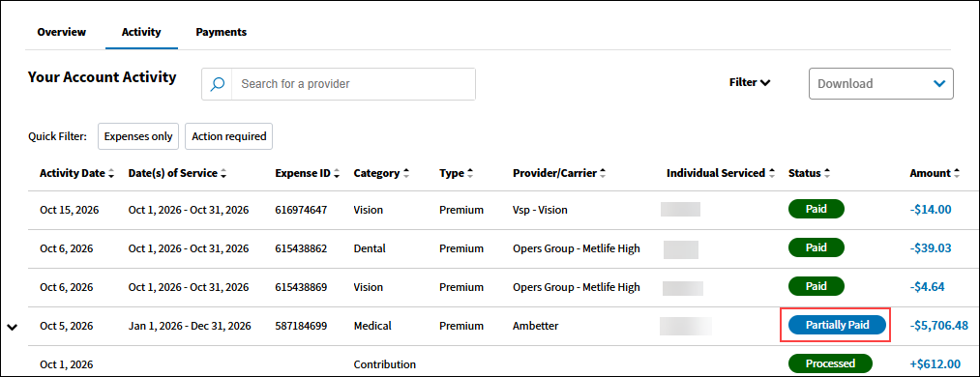Click the Processed status badge

click(830, 363)
